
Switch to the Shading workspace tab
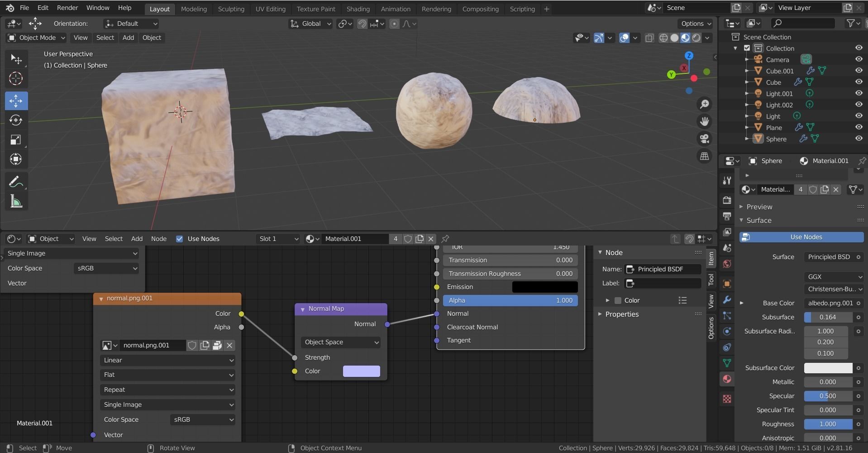tap(358, 9)
